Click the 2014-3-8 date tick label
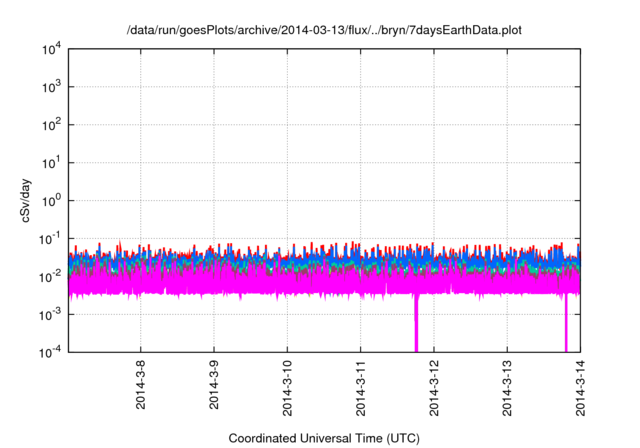Screen dimensions: 640x448 pos(140,384)
